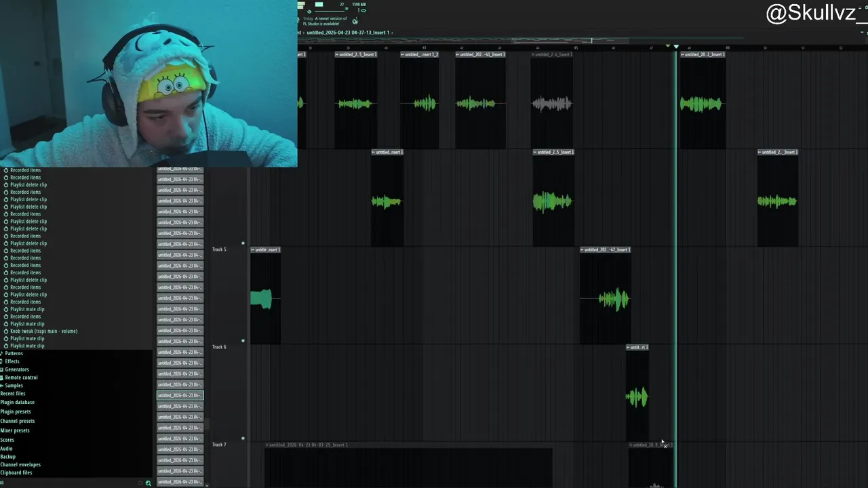Select the Track 6 header label
Viewport: 868px width, 488px height.
click(x=219, y=347)
